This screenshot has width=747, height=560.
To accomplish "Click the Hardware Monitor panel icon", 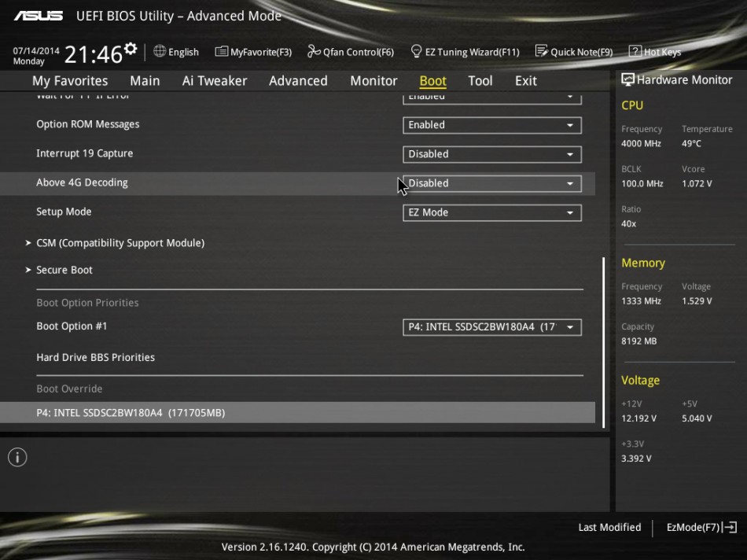I will tap(627, 79).
